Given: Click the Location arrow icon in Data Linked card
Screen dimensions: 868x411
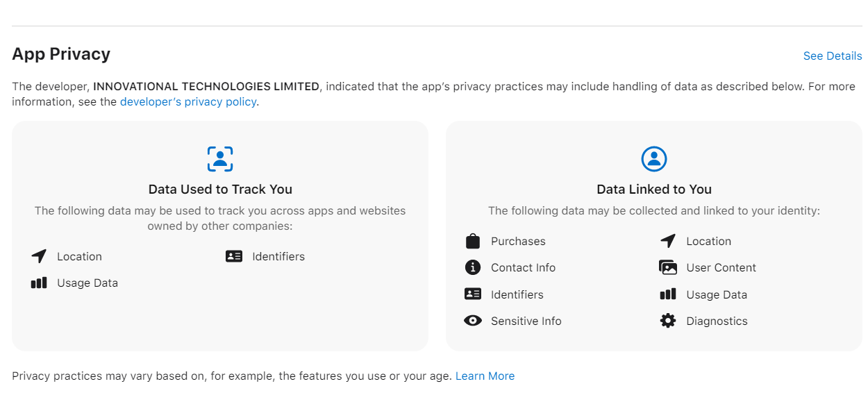Looking at the screenshot, I should click(x=668, y=241).
